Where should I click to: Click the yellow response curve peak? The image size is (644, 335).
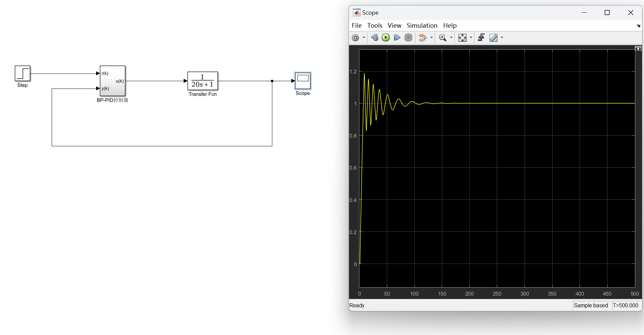tap(364, 73)
